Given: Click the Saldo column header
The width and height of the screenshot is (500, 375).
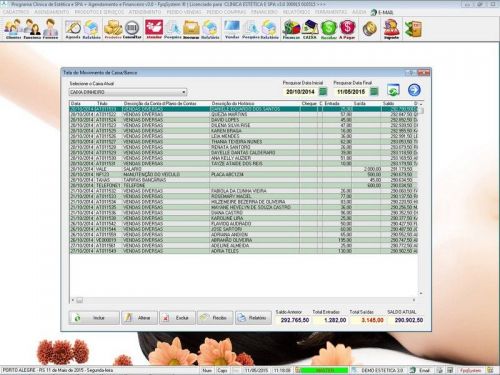Looking at the screenshot, I should click(396, 104).
